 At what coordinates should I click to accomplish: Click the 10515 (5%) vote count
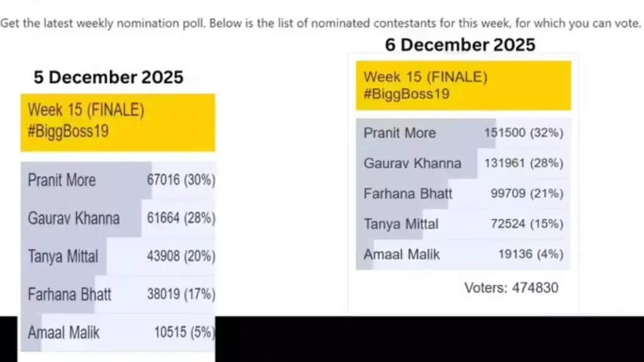[184, 332]
